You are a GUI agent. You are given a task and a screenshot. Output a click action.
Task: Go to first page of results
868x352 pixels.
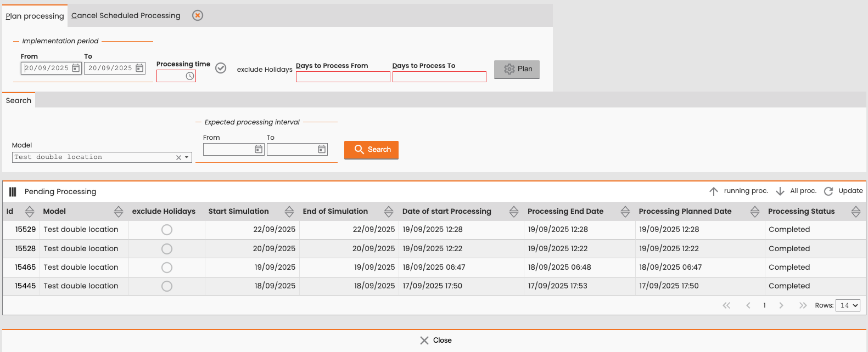click(726, 305)
